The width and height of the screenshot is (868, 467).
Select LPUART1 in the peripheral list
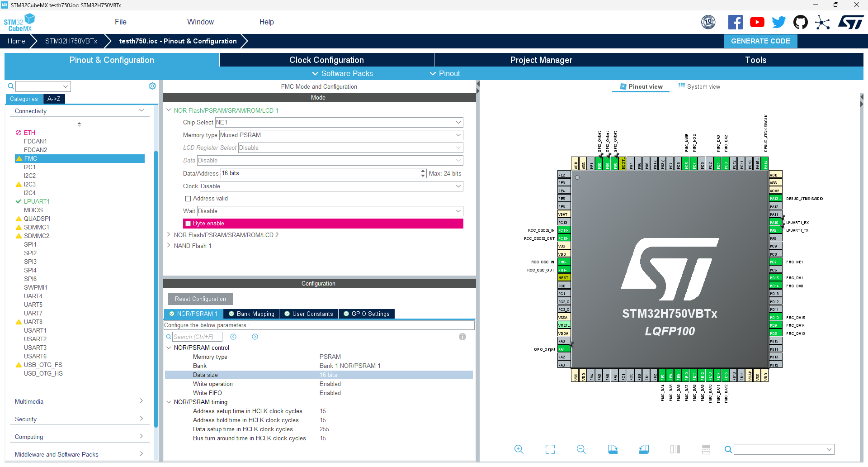click(x=37, y=201)
